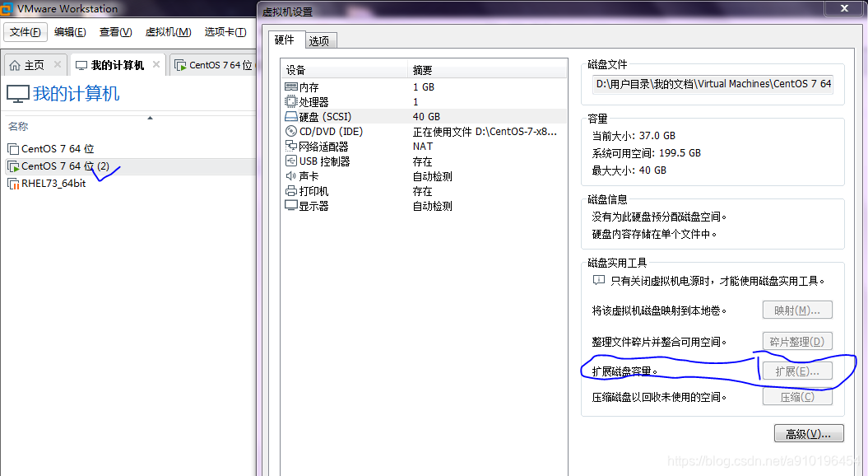Click the paused VM icon beside RHEL73_64bit
The image size is (868, 476).
[x=13, y=184]
